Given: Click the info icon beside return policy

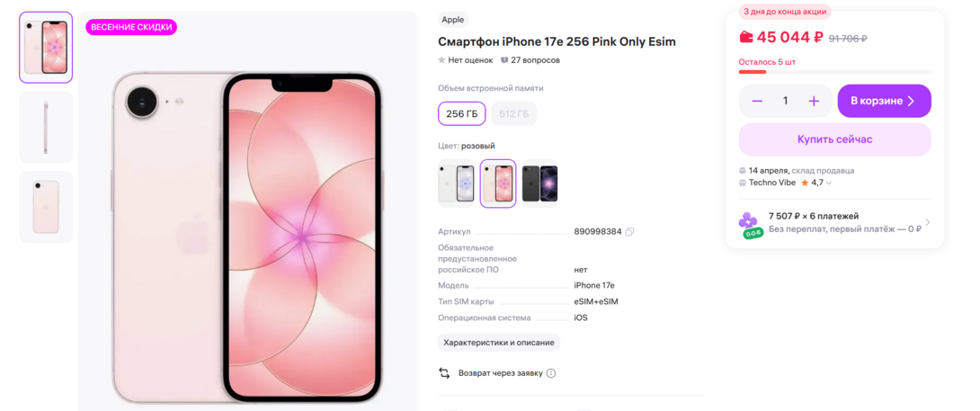Looking at the screenshot, I should 551,373.
